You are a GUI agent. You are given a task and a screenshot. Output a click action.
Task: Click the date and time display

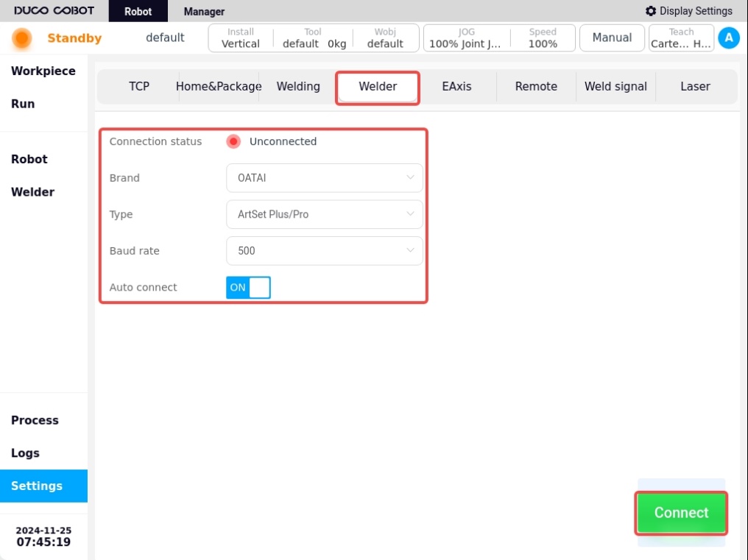pos(43,536)
